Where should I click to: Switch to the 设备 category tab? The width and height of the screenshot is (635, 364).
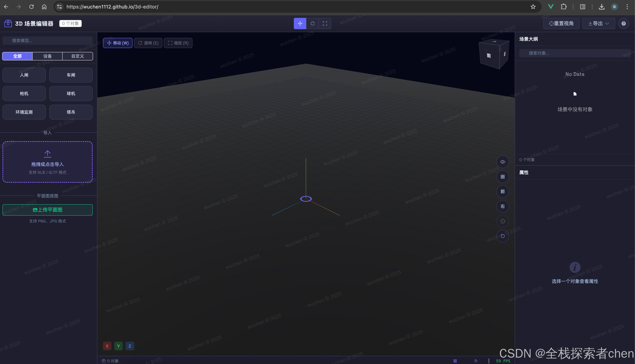[x=48, y=56]
